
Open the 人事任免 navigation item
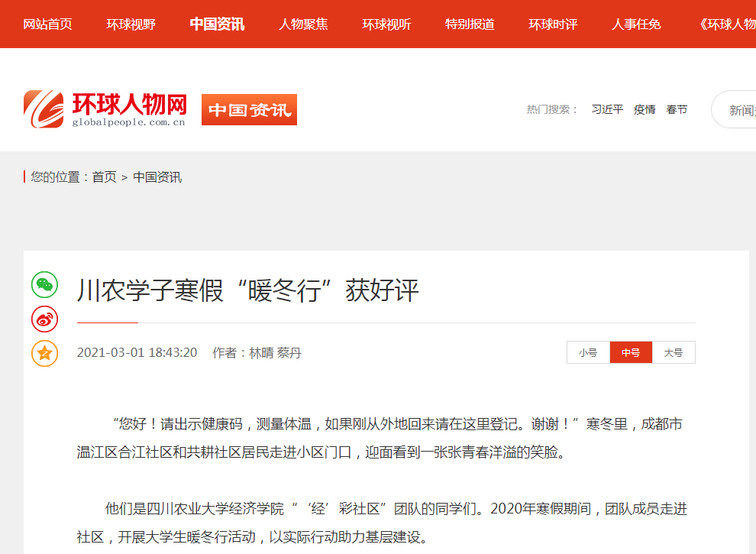click(x=636, y=24)
